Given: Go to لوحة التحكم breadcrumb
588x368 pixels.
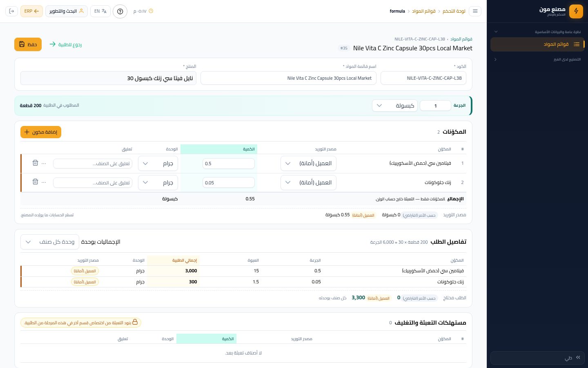Looking at the screenshot, I should click(x=454, y=11).
